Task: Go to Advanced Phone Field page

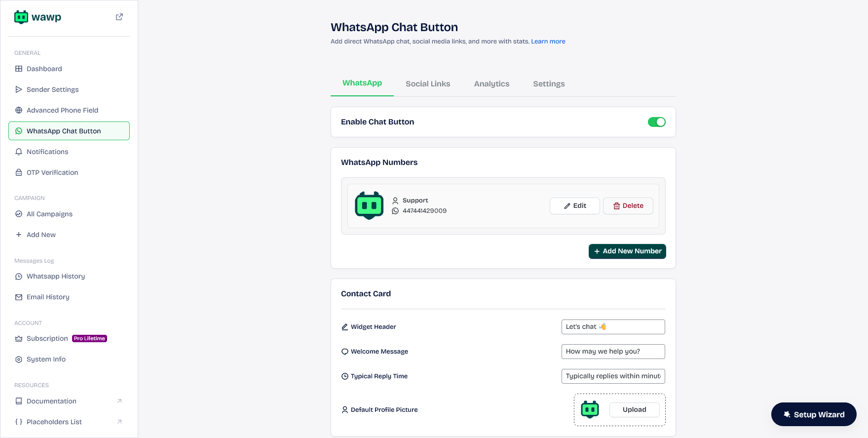Action: coord(69,110)
